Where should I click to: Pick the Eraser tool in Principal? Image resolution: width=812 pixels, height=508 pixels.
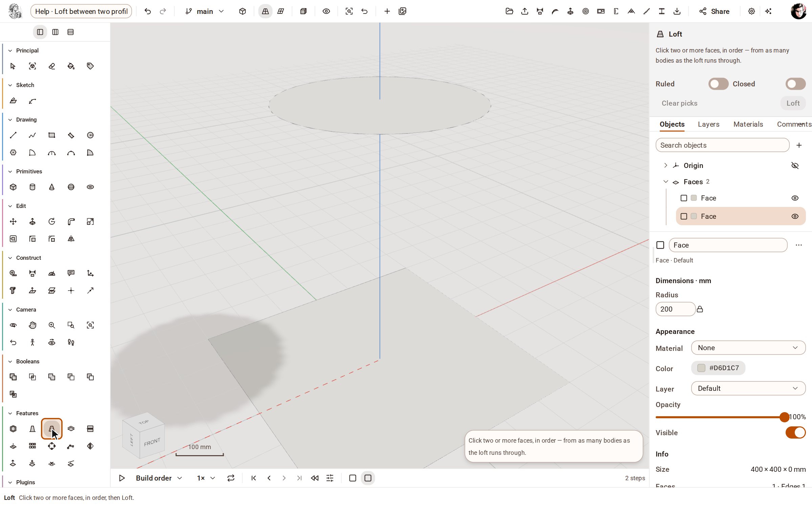coord(52,66)
